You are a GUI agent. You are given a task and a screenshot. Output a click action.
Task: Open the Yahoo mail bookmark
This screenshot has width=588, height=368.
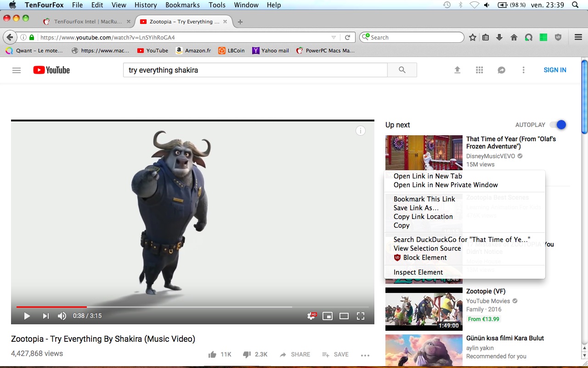point(271,51)
